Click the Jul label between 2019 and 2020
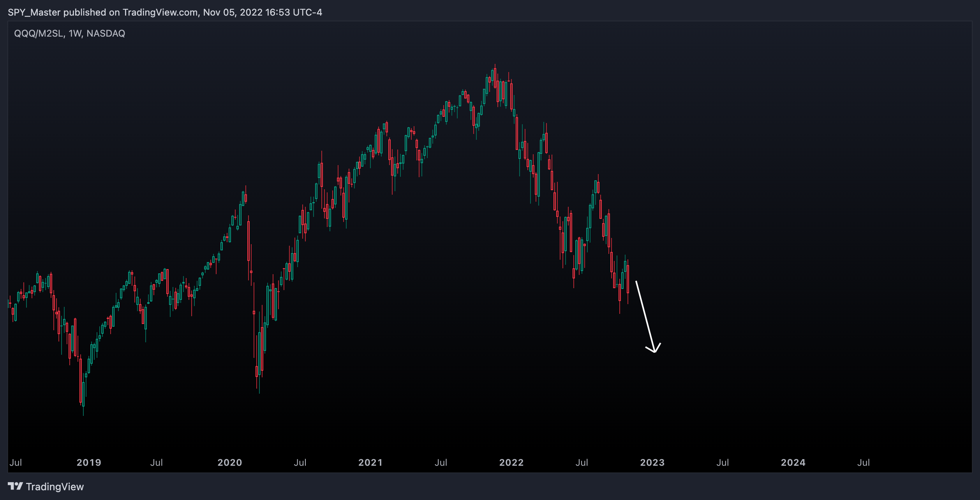Screen dimensions: 980x500 pyautogui.click(x=157, y=463)
